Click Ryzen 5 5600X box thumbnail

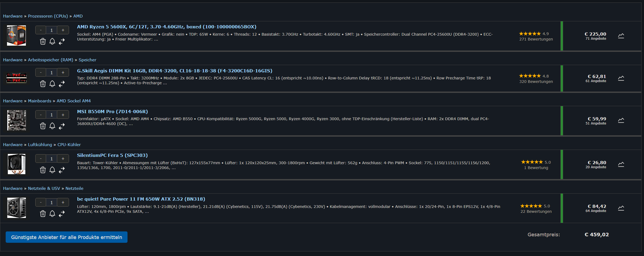[x=16, y=35]
